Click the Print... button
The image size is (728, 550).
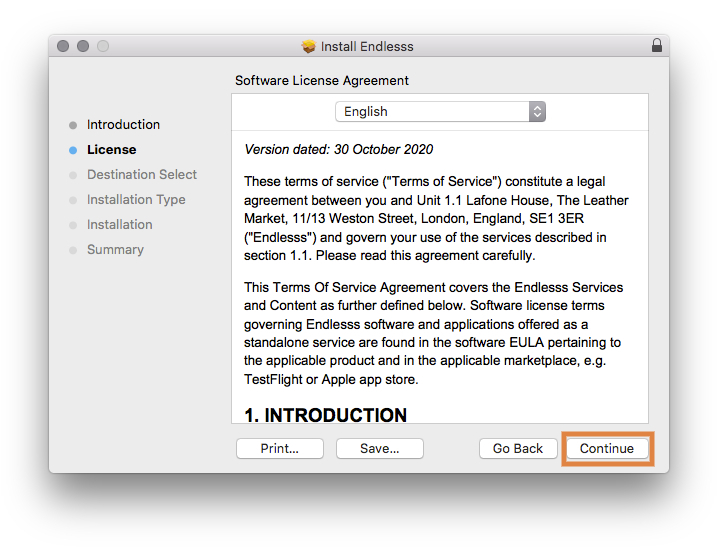coord(280,448)
